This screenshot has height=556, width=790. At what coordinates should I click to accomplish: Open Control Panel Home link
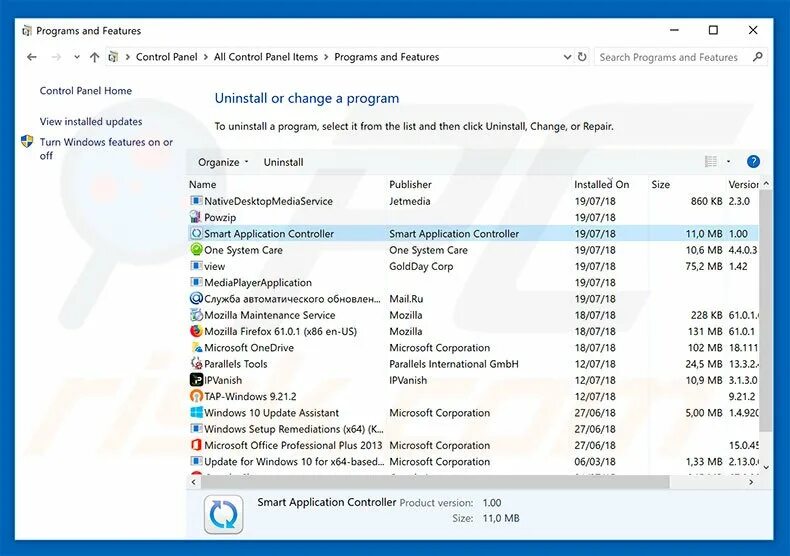[x=86, y=91]
